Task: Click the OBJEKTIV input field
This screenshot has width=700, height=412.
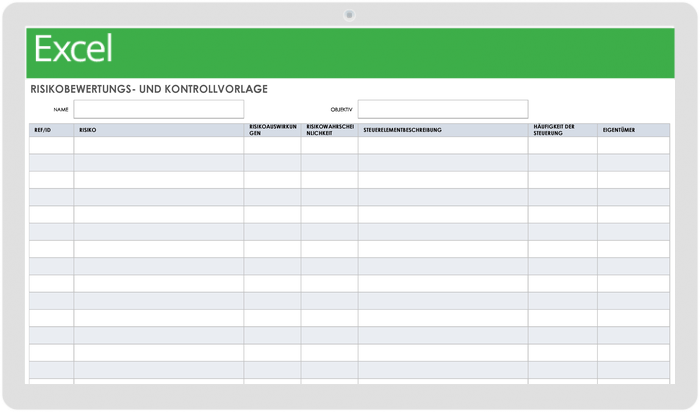Action: [443, 109]
